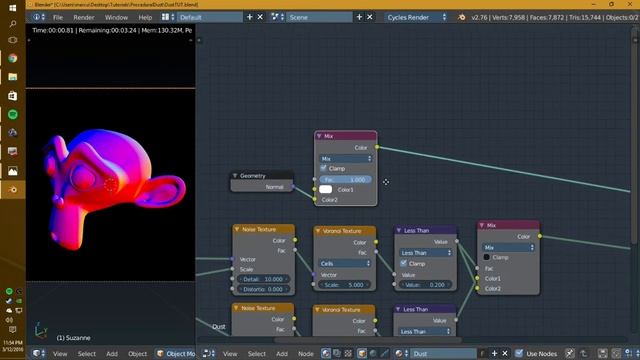Viewport: 640px width, 360px height.
Task: Click the Default screen layout name field
Action: point(209,17)
